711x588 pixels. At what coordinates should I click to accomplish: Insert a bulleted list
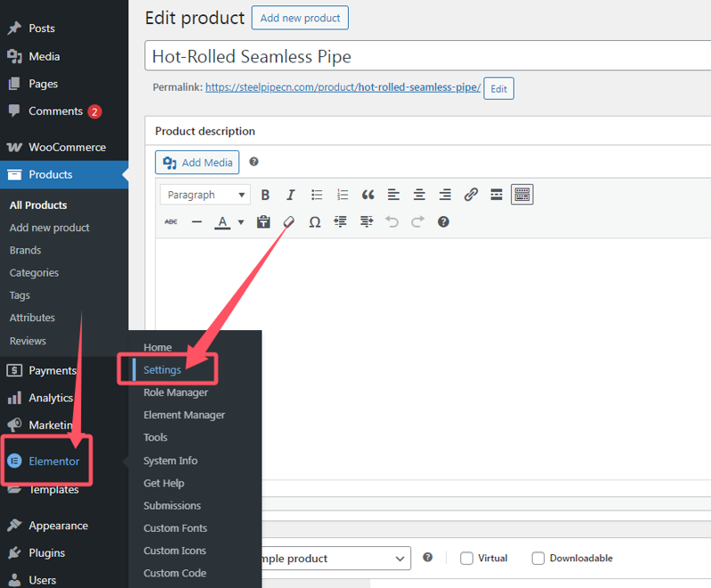pyautogui.click(x=317, y=195)
